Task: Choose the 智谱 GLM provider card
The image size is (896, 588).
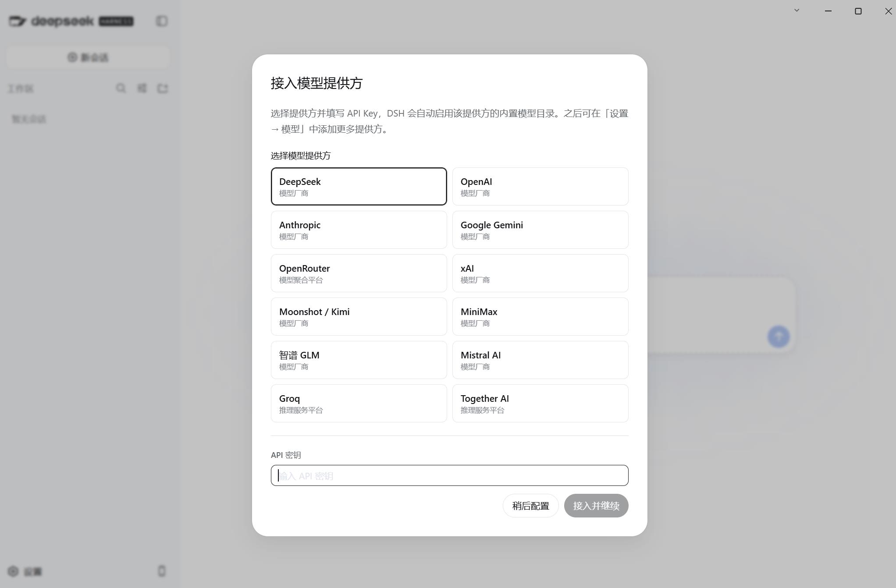Action: point(359,360)
